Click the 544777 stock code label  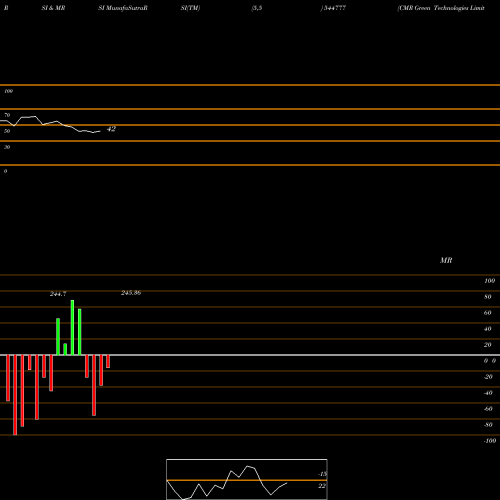point(333,8)
